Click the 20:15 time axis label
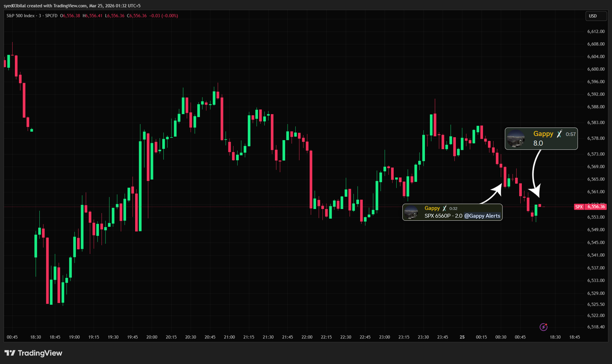 tap(171, 337)
